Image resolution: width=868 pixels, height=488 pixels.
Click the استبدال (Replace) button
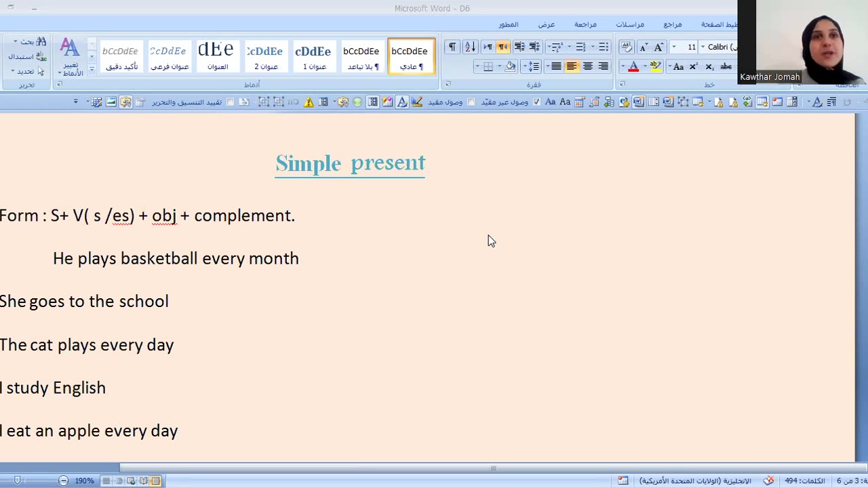tap(27, 57)
